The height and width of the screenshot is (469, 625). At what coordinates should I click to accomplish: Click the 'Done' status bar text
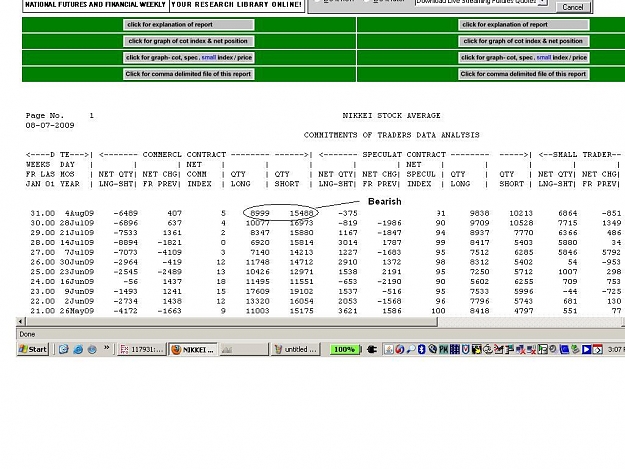[27, 334]
